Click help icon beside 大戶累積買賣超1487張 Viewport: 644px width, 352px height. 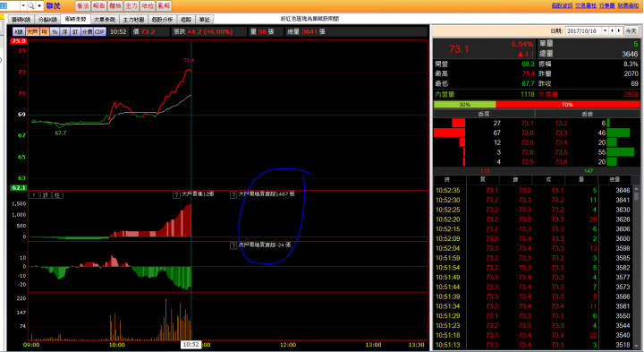(233, 195)
